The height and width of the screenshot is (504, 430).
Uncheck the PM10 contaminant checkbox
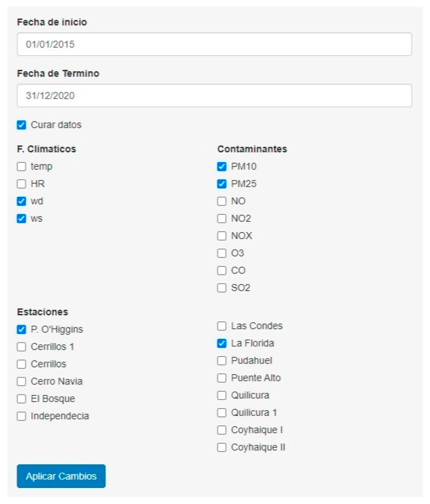click(x=221, y=167)
